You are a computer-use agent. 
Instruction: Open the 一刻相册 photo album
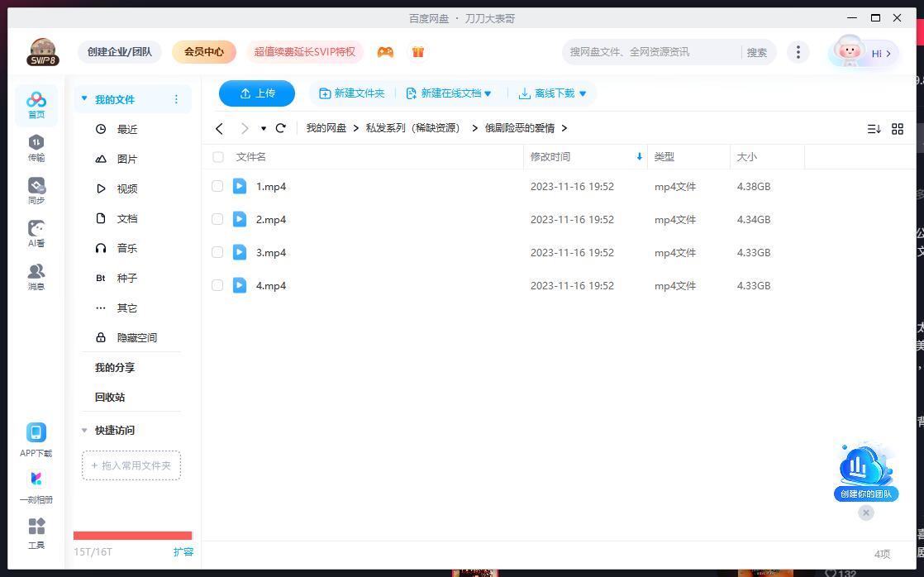pyautogui.click(x=36, y=484)
